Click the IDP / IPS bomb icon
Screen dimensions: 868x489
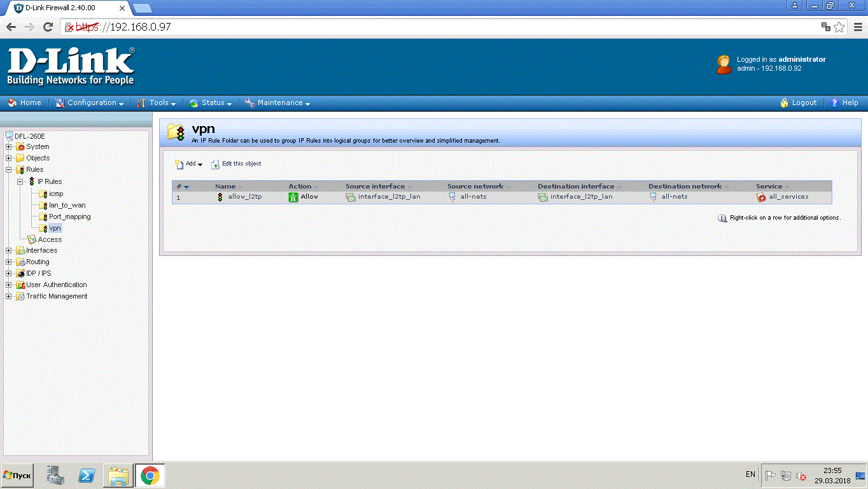pos(20,273)
